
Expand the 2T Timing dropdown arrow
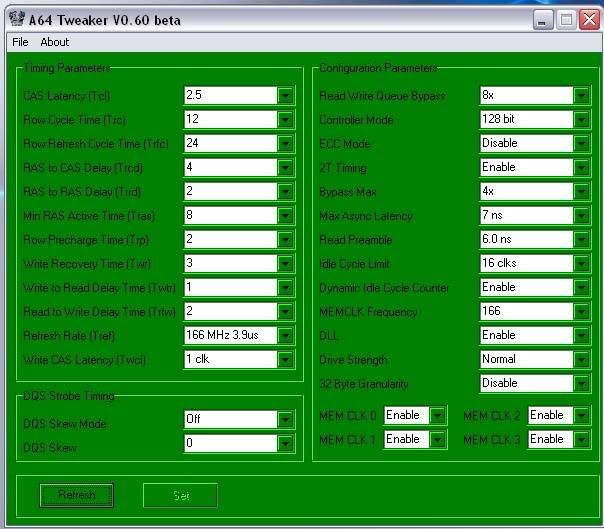click(581, 167)
